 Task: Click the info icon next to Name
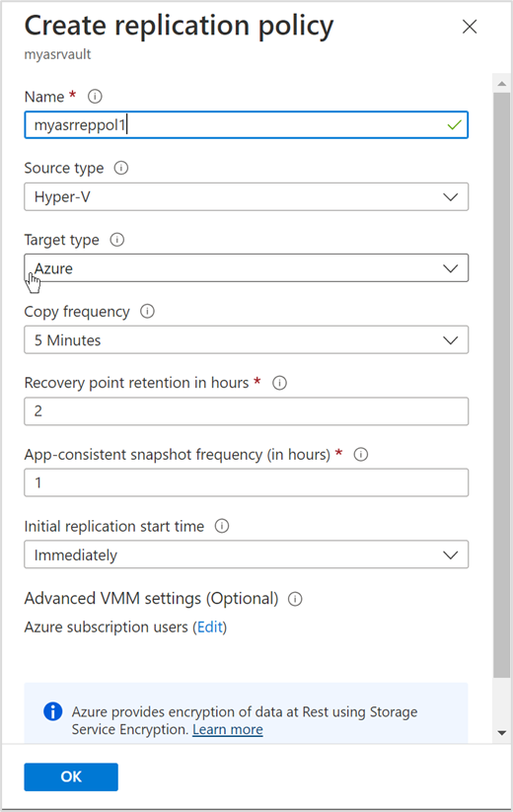[95, 97]
